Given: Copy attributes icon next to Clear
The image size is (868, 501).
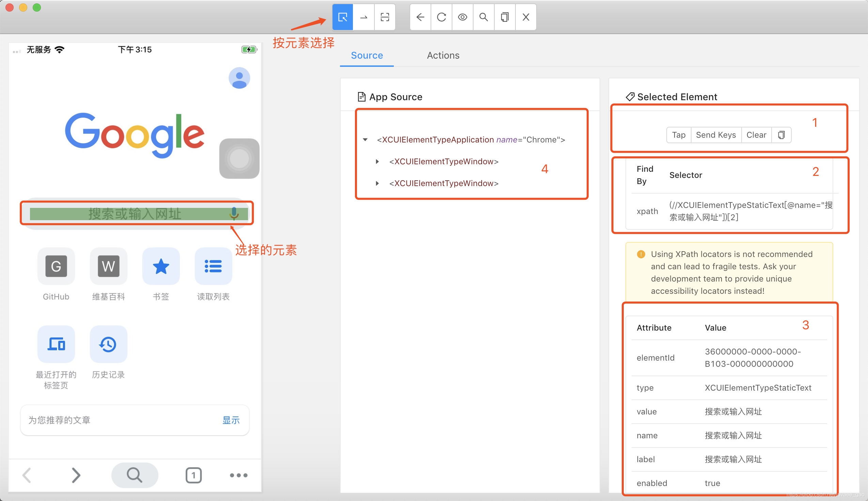Looking at the screenshot, I should click(781, 135).
